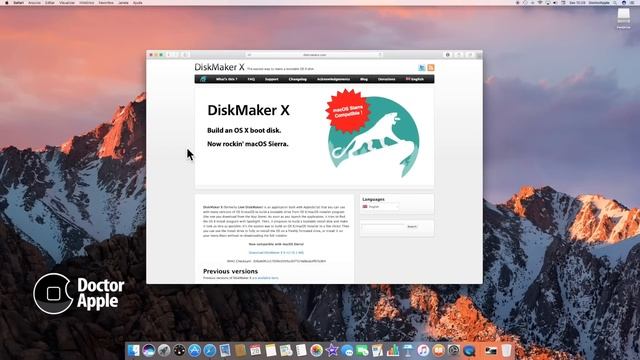640x360 pixels.
Task: Open System Preferences gear in dock
Action: 453,350
